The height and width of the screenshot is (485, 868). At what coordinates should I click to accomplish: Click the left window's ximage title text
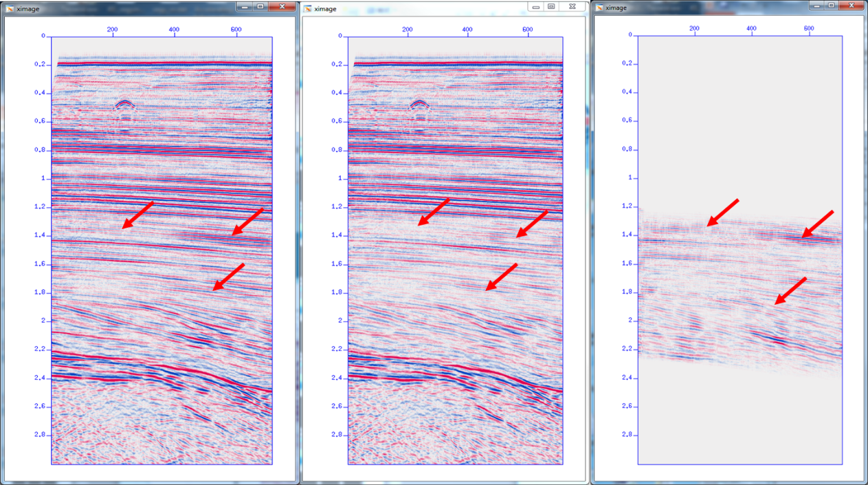[x=28, y=9]
